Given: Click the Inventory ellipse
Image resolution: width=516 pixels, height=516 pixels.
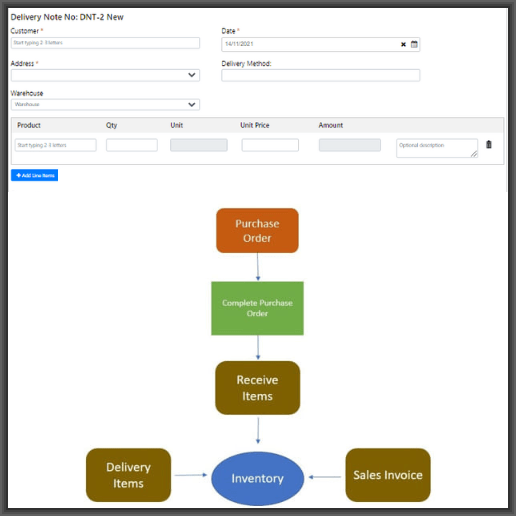Looking at the screenshot, I should (258, 478).
